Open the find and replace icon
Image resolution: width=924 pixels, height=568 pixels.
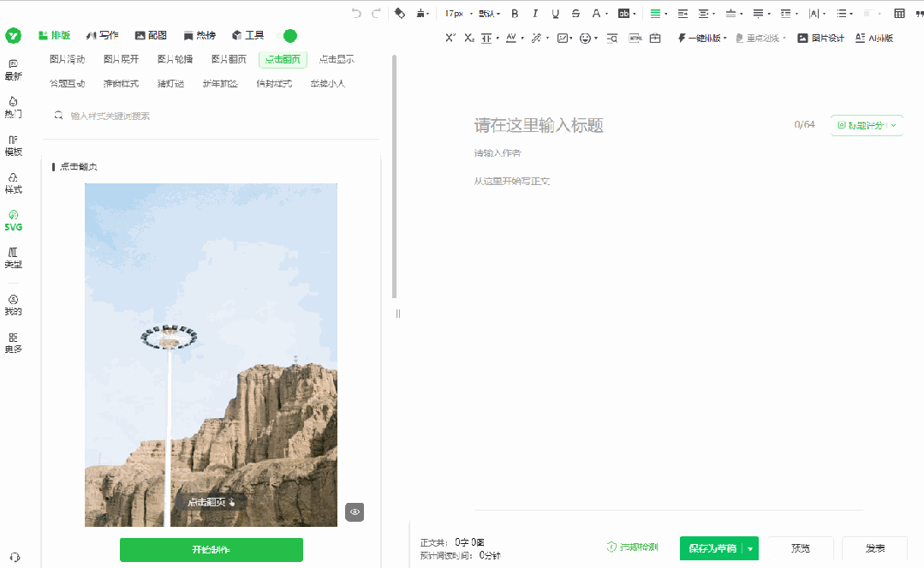(612, 38)
